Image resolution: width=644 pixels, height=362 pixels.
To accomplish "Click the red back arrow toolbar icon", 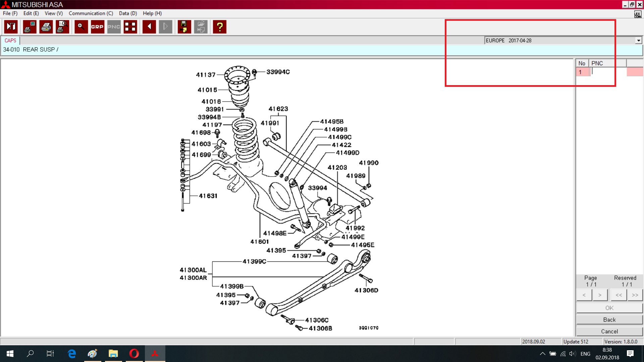I will (x=149, y=27).
